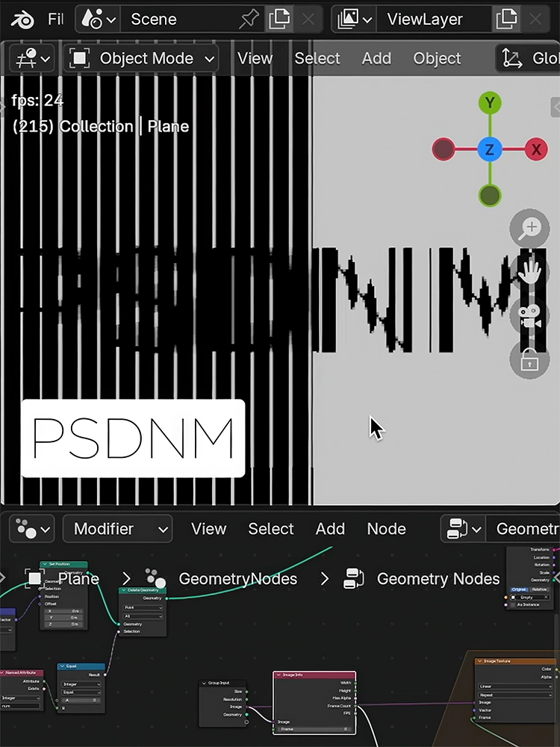Open the viewport Select menu
Image resolution: width=560 pixels, height=747 pixels.
click(x=317, y=58)
